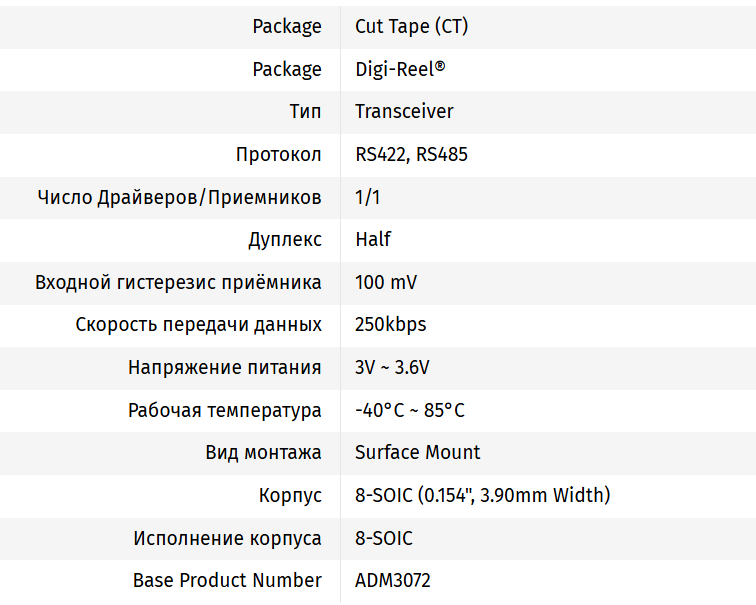Screen dimensions: 756x605
Task: Select the 1/1 drivers/receivers value
Action: point(368,198)
